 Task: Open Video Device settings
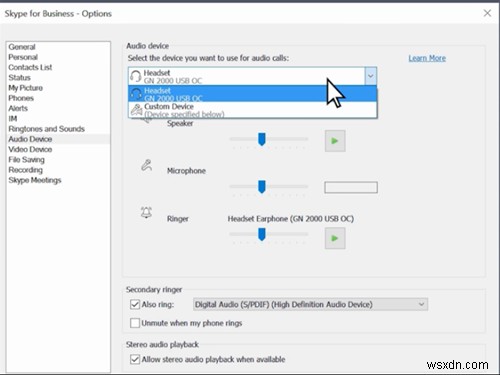pyautogui.click(x=30, y=150)
